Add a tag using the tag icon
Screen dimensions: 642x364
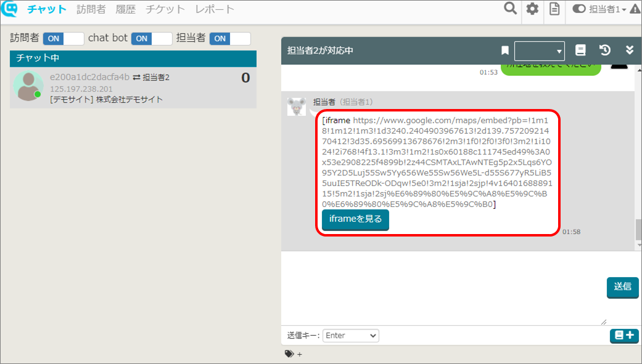tap(289, 354)
